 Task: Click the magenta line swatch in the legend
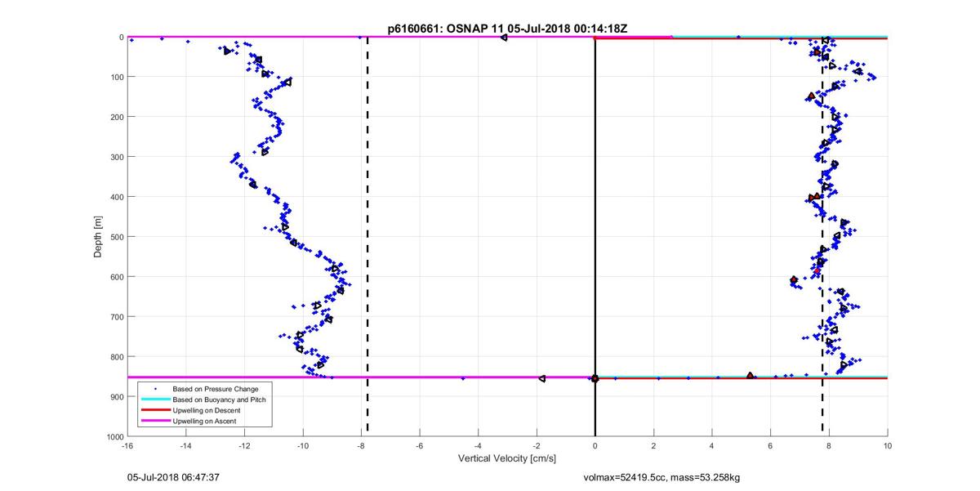[154, 422]
